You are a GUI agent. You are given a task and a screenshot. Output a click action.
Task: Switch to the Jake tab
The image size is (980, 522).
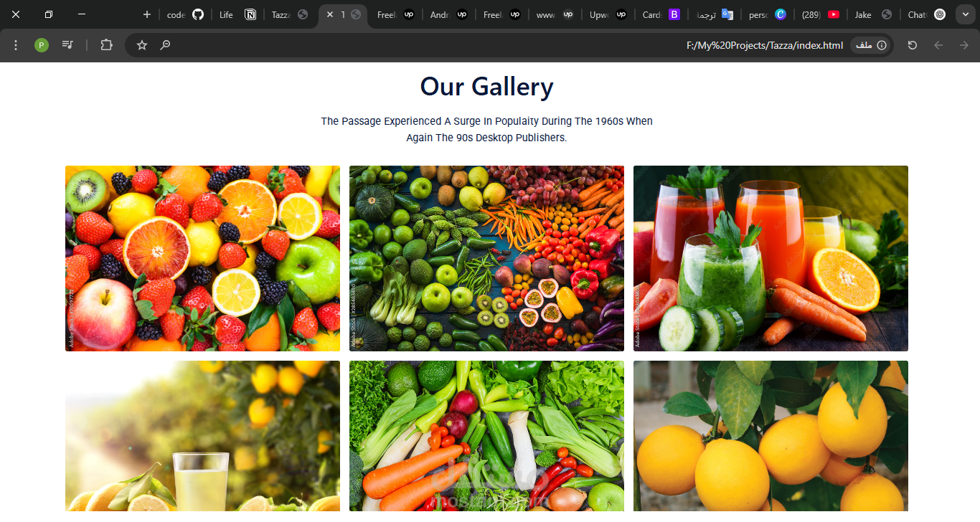point(873,14)
